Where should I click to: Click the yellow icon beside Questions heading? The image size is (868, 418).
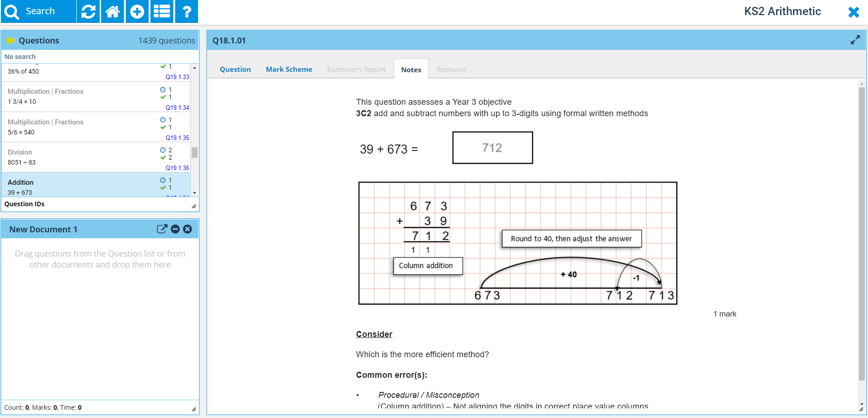11,41
